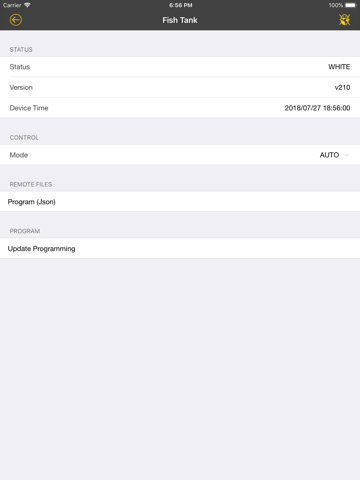The image size is (360, 480).
Task: Select the AUTO mode value
Action: (x=329, y=155)
